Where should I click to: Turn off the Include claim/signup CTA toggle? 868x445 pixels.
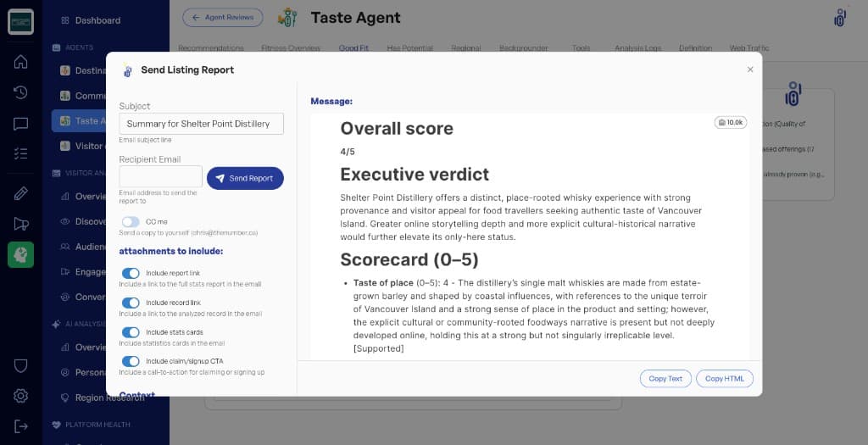pyautogui.click(x=131, y=361)
